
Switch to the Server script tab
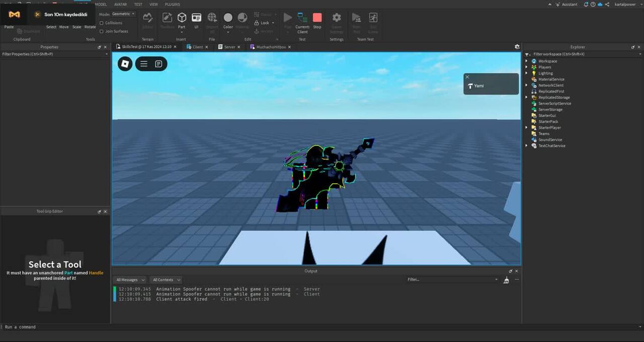(x=229, y=47)
